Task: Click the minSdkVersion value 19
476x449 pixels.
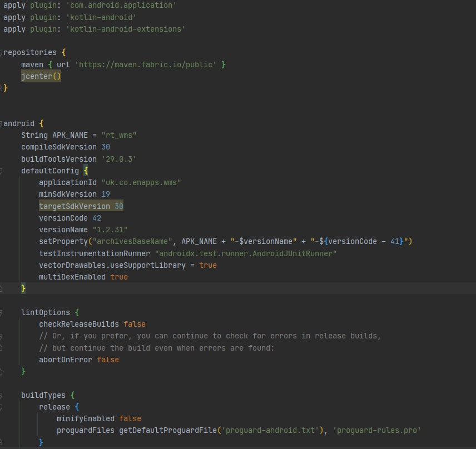Action: (x=106, y=194)
